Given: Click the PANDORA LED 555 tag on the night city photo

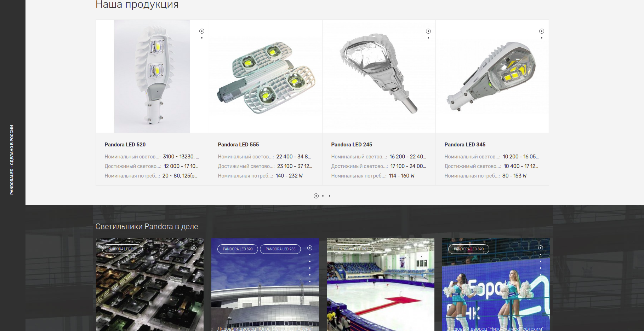Looking at the screenshot, I should tap(122, 249).
